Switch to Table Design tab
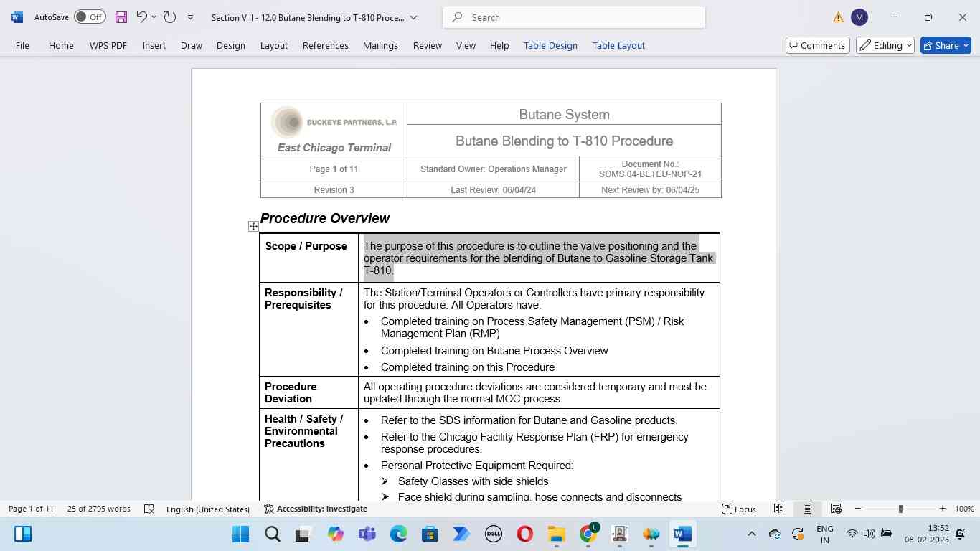The image size is (980, 551). [x=550, y=45]
